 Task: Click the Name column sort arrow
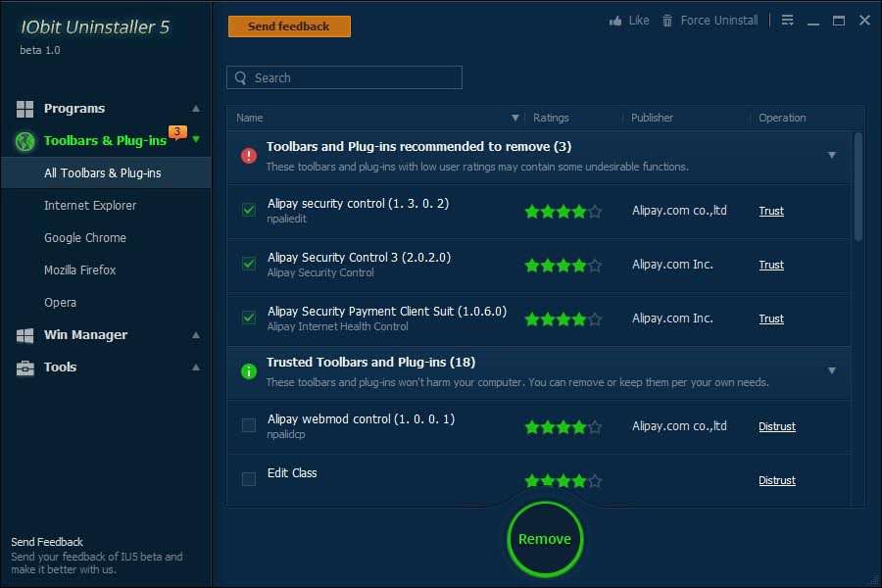(x=514, y=118)
